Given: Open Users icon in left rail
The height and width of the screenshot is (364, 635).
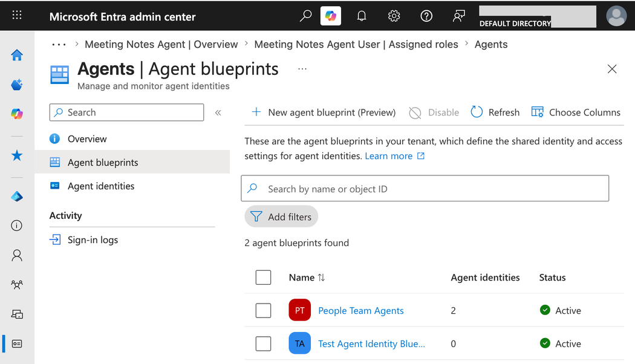Looking at the screenshot, I should 16,255.
